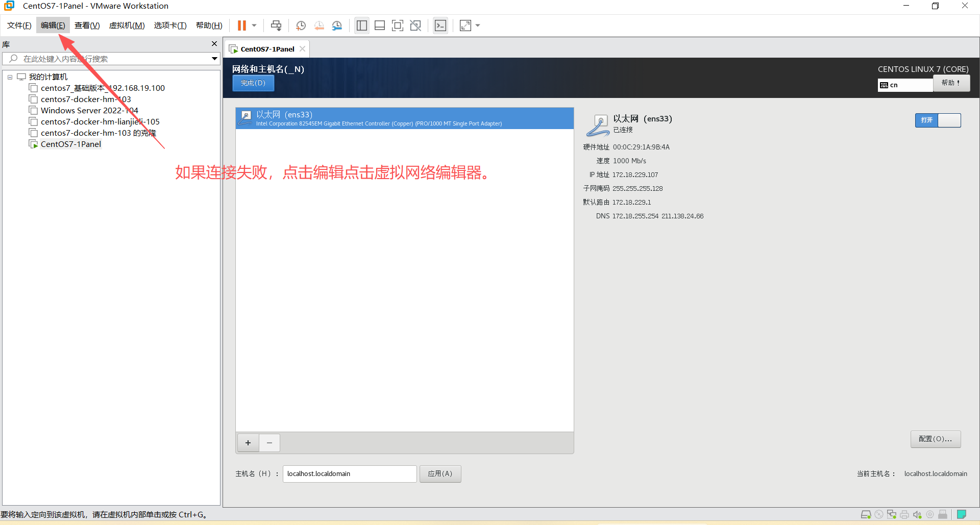Close the library panel

coord(214,44)
